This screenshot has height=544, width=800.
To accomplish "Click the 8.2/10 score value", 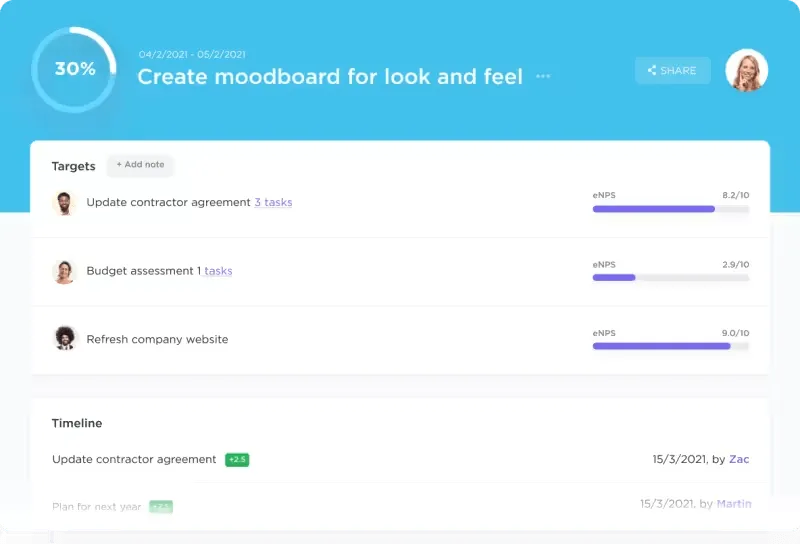I will pyautogui.click(x=736, y=195).
